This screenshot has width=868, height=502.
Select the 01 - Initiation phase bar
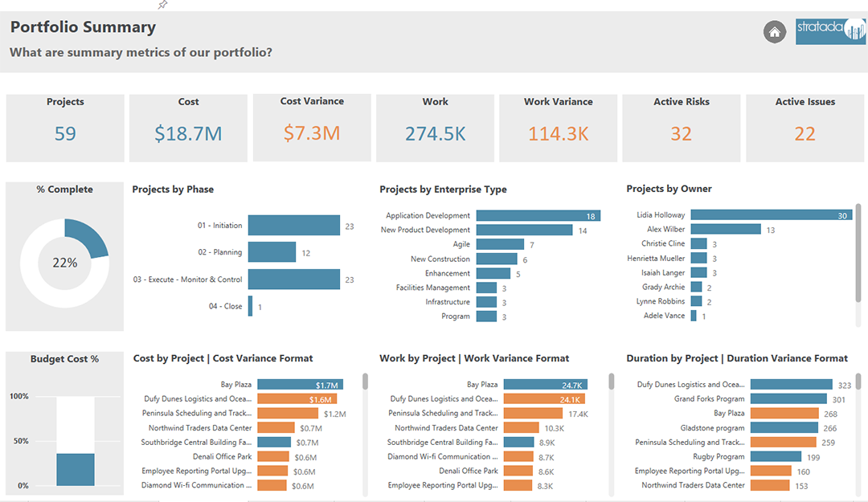point(294,225)
